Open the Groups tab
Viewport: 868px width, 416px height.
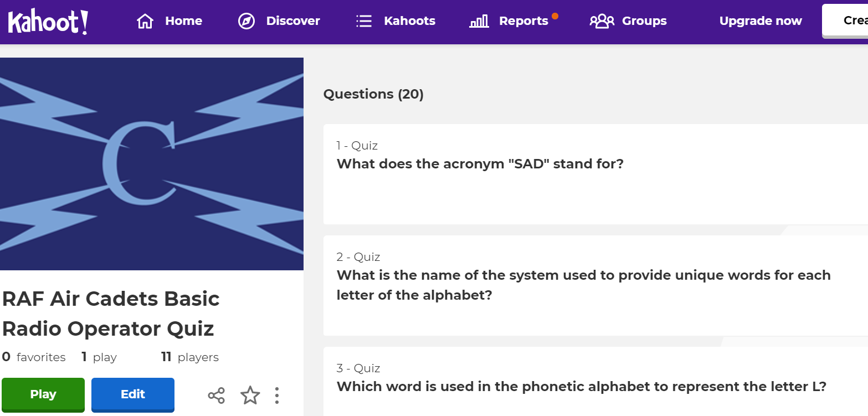[629, 21]
